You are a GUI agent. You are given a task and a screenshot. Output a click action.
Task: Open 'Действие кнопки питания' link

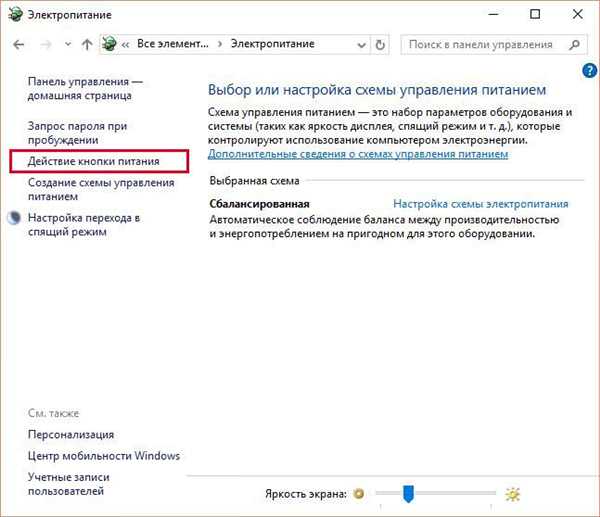tap(94, 161)
